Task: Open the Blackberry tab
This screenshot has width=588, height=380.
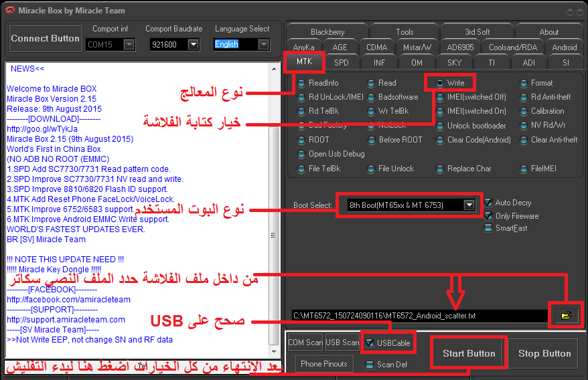Action: [x=327, y=32]
